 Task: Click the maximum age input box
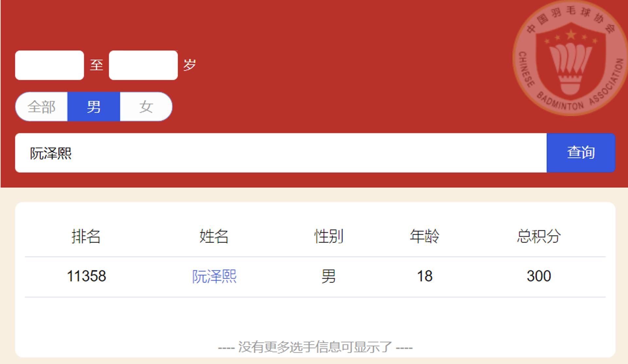(x=143, y=65)
